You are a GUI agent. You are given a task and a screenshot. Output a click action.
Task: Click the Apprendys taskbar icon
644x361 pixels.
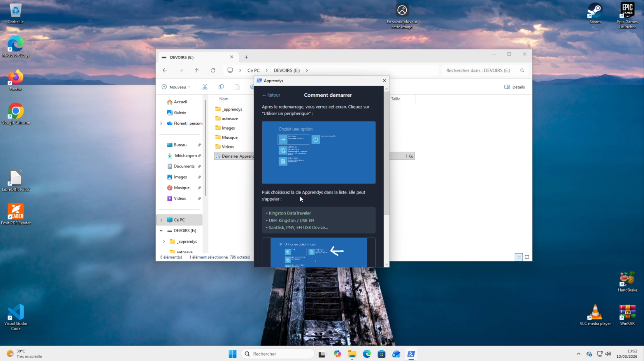pos(411,354)
